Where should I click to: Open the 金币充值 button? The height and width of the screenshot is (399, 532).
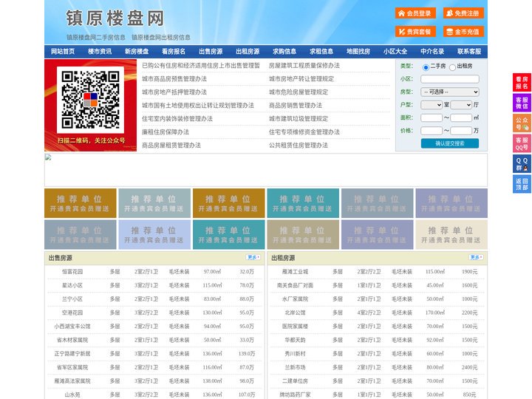coord(463,32)
